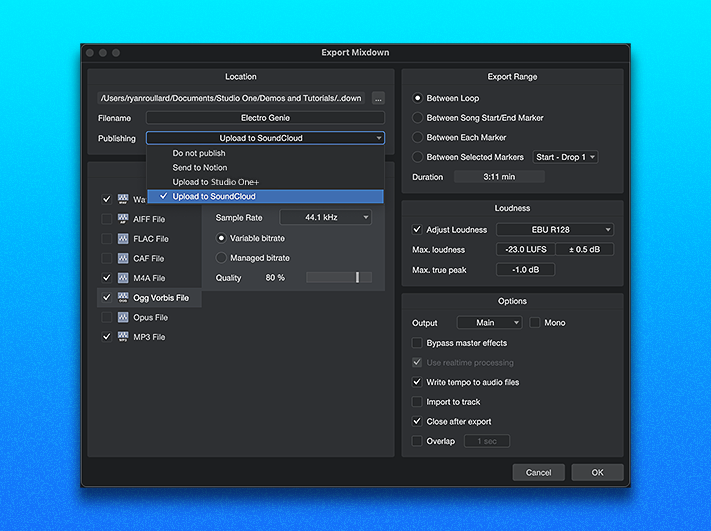Click the ± 0.5 dB tolerance field

584,249
